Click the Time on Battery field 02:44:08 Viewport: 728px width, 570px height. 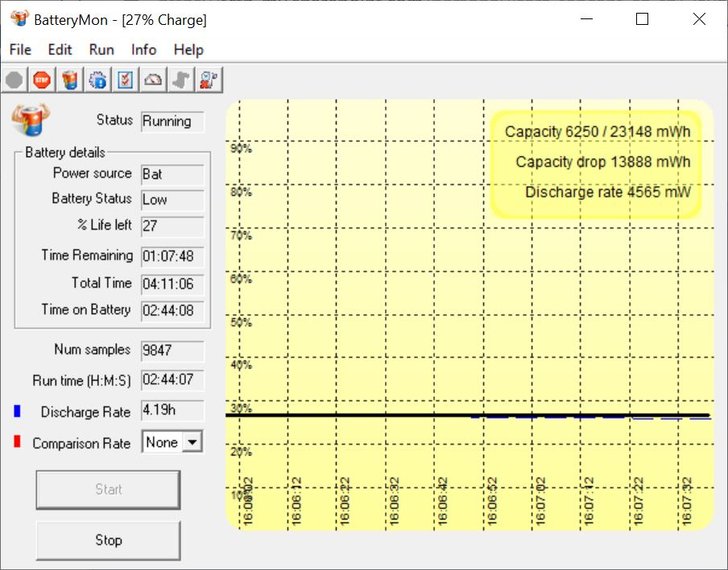coord(172,311)
